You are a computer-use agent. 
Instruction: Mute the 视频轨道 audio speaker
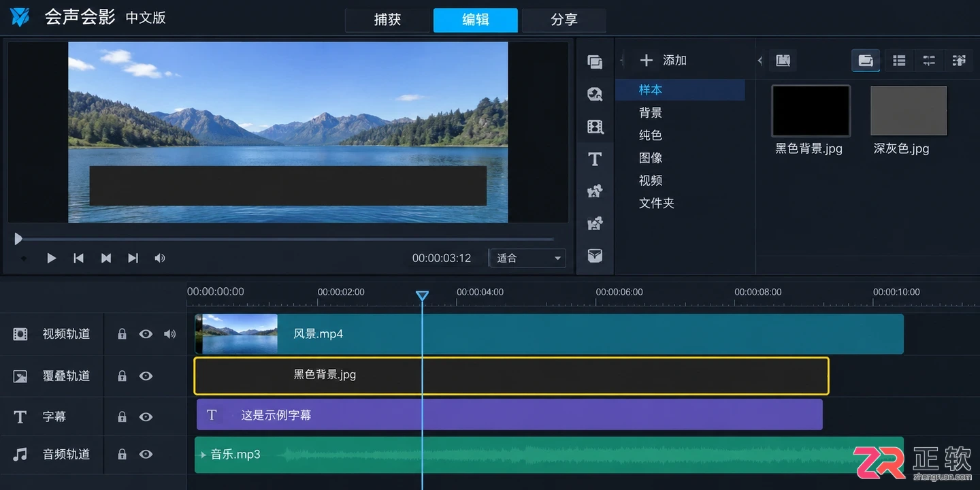pyautogui.click(x=169, y=334)
